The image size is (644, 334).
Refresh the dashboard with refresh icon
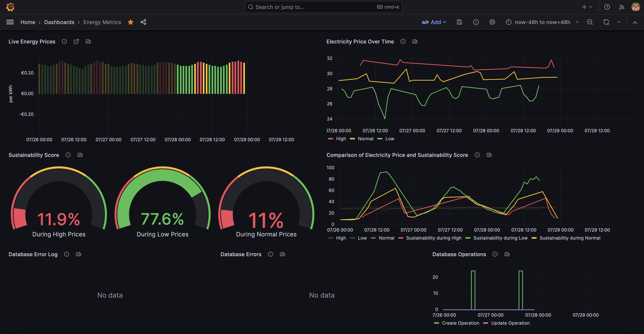606,22
